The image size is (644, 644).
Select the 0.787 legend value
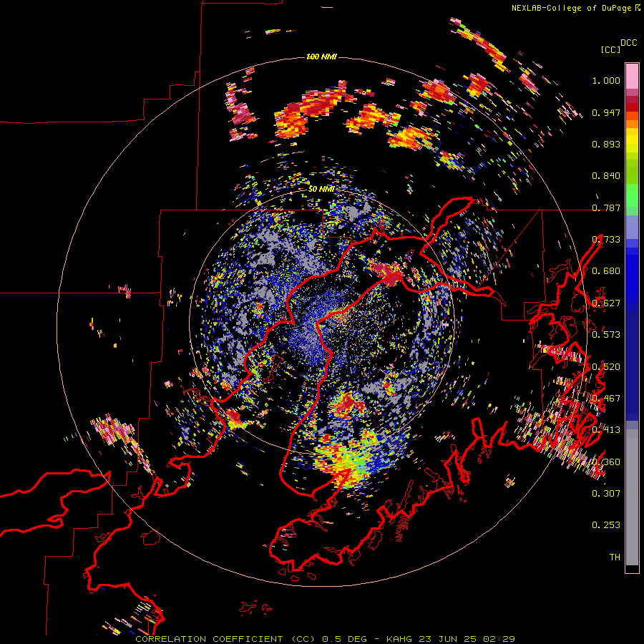pos(606,208)
